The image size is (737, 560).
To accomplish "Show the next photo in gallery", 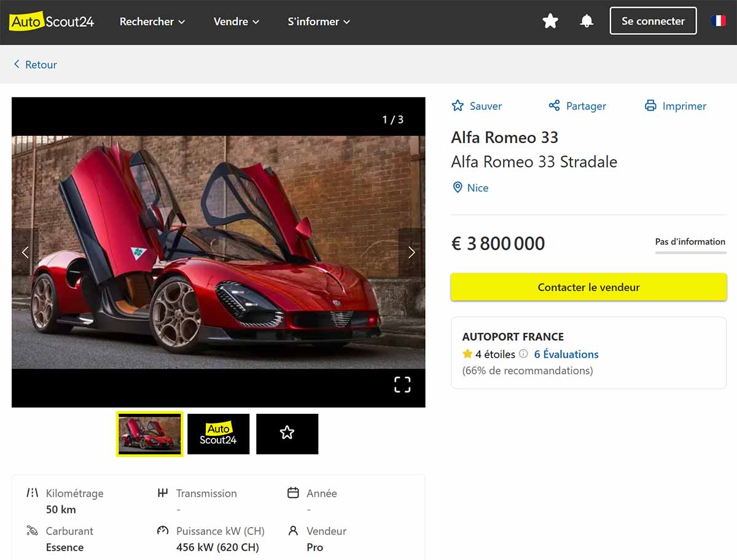I will (411, 252).
